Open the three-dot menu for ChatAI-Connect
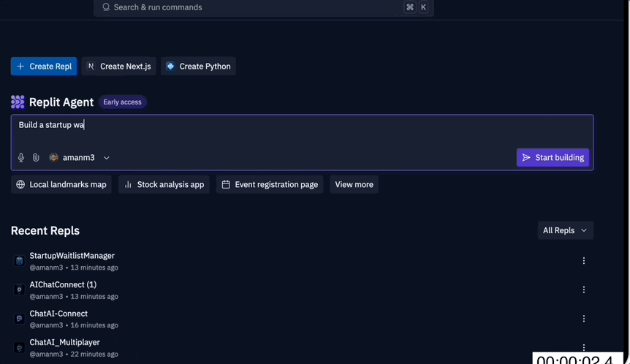This screenshot has width=630, height=364. [x=584, y=319]
